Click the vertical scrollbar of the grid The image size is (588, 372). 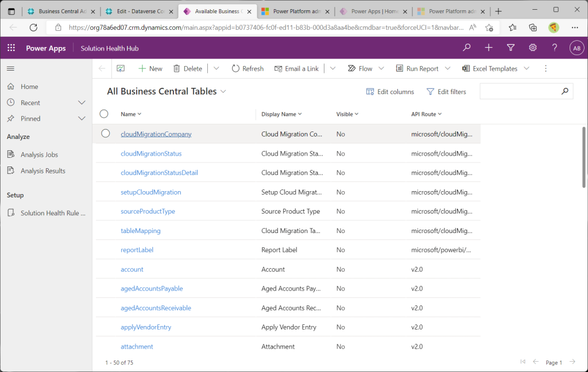[583, 157]
